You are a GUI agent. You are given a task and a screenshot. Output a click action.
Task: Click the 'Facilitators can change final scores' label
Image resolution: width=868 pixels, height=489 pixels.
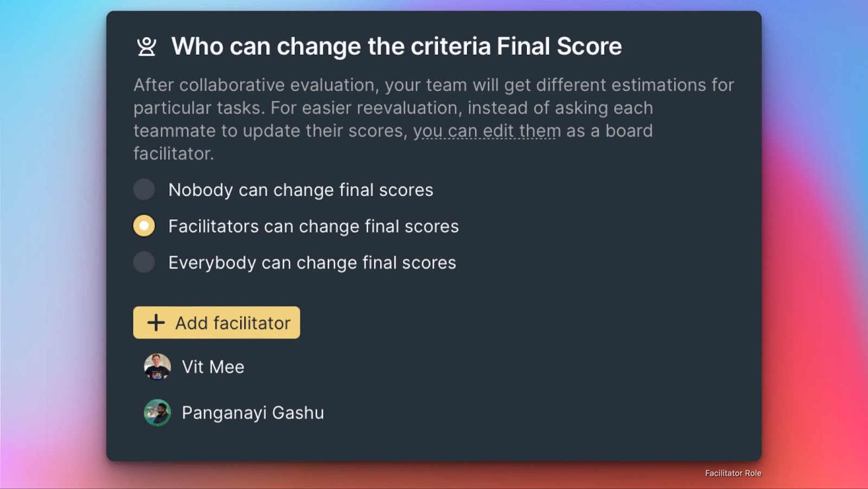pyautogui.click(x=313, y=226)
